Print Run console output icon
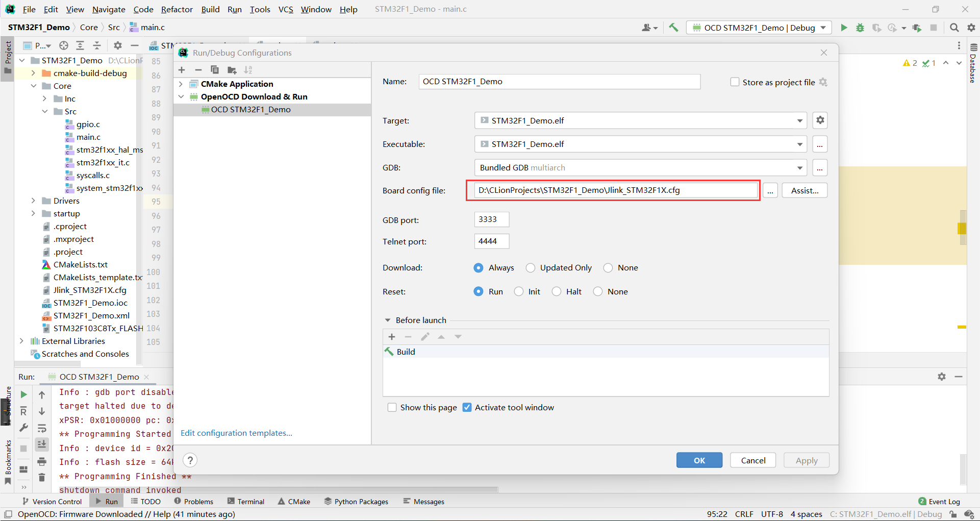980x521 pixels. pyautogui.click(x=42, y=461)
